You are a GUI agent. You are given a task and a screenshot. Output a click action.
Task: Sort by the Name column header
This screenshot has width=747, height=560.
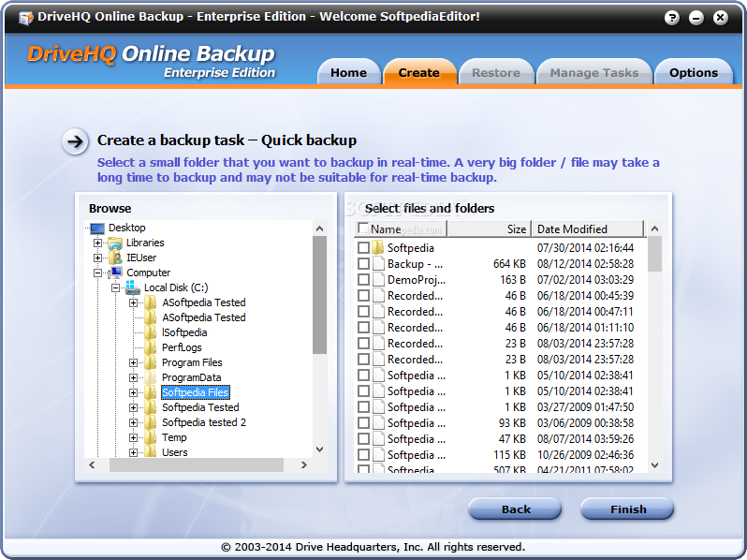pyautogui.click(x=402, y=228)
